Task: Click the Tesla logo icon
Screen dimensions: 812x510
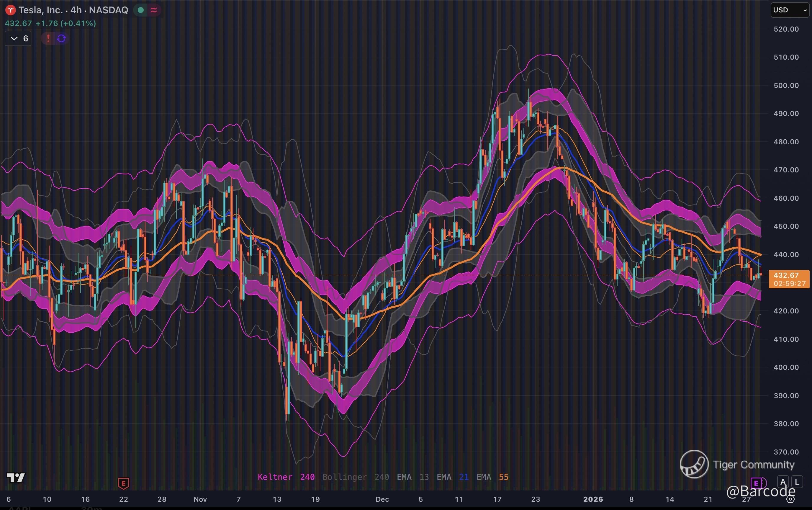Action: click(x=10, y=10)
